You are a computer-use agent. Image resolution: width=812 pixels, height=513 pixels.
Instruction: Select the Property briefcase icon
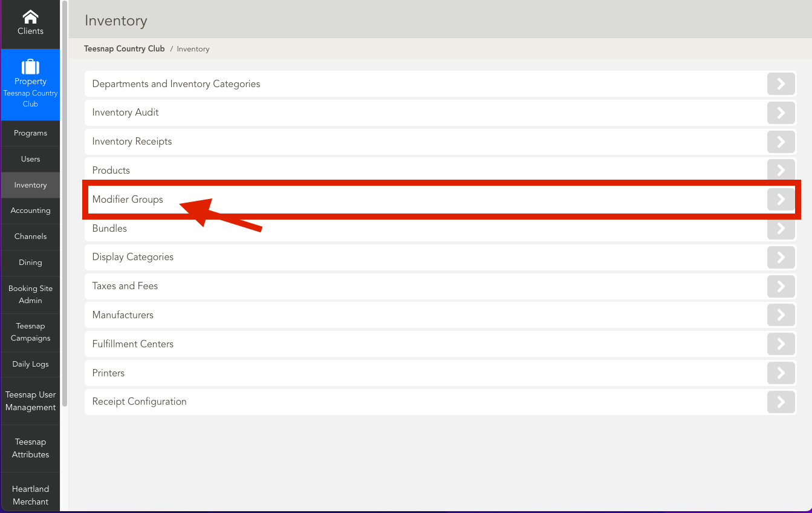coord(30,66)
